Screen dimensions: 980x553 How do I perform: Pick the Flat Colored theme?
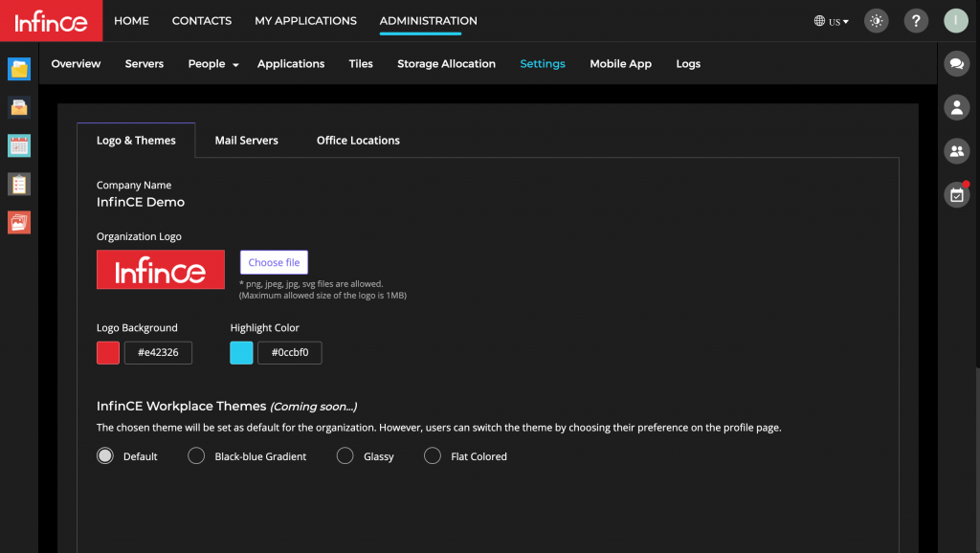[433, 456]
